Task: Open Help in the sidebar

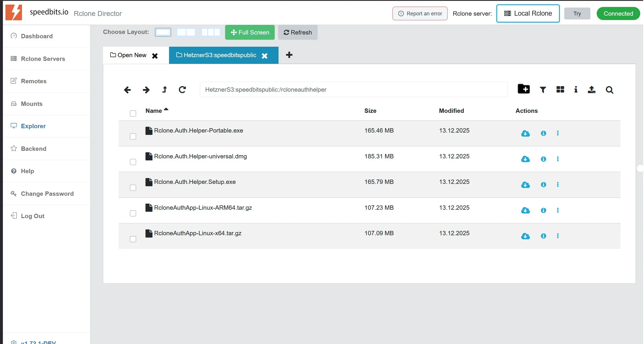Action: 46,171
